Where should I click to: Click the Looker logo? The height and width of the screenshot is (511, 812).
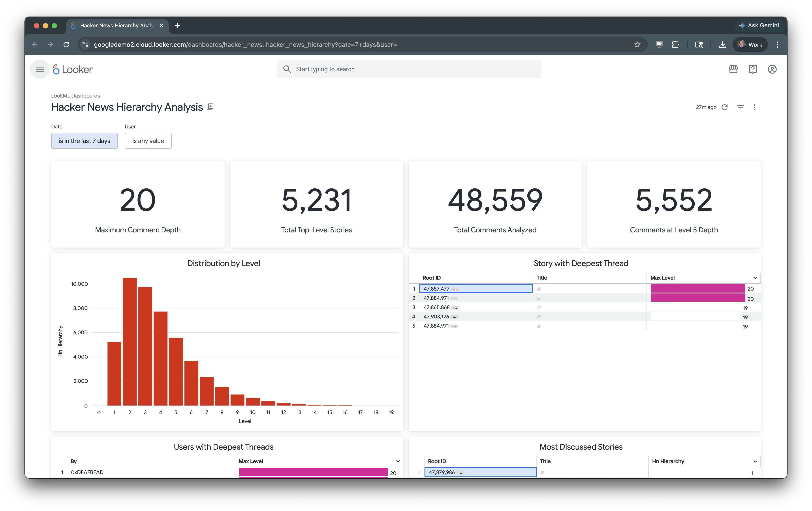click(73, 69)
